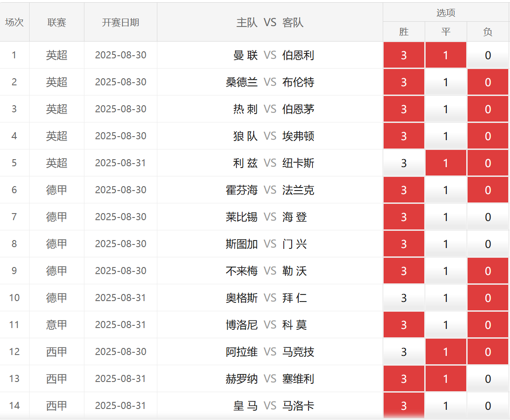
Task: Deselect loss option 0 for 奥格斯 vs 拜仁
Action: click(487, 298)
